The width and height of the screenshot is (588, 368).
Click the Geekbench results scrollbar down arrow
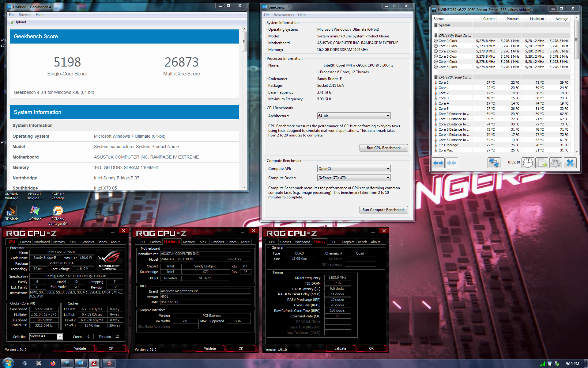(244, 188)
